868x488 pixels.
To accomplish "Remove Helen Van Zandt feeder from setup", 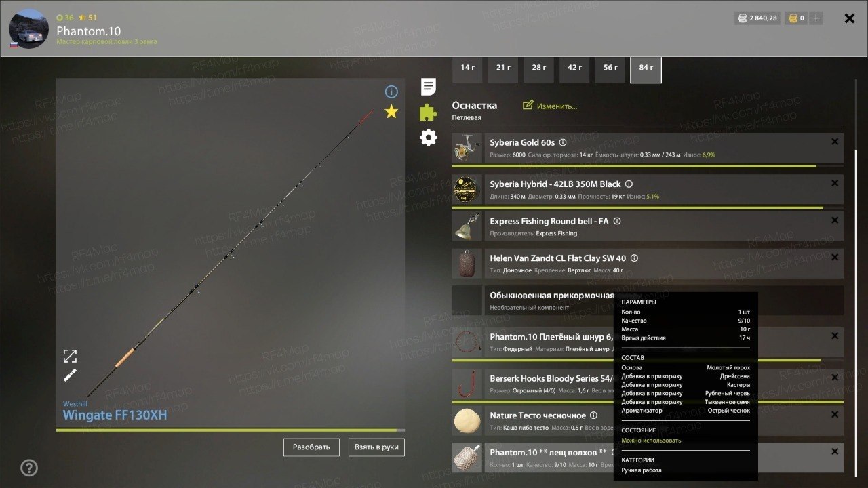I will (x=835, y=258).
